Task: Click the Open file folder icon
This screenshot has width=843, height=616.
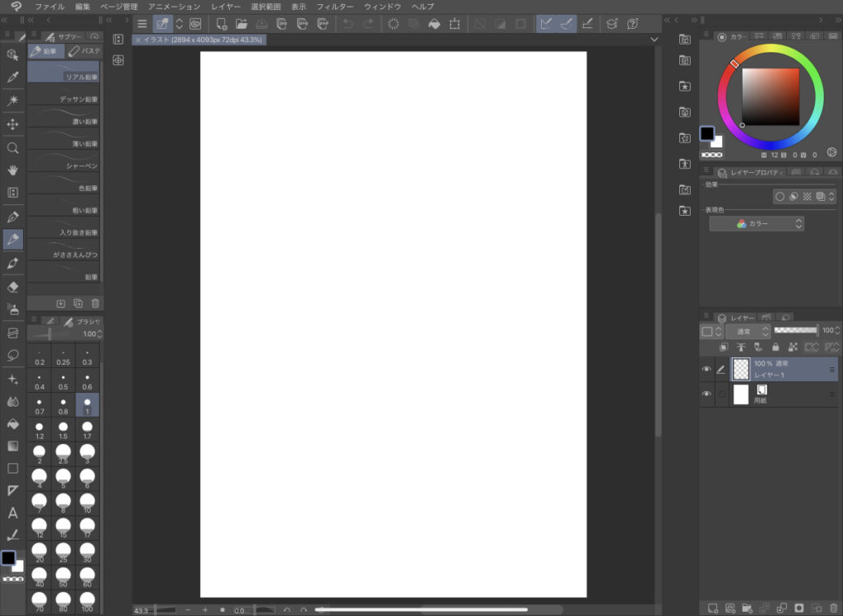Action: (241, 24)
